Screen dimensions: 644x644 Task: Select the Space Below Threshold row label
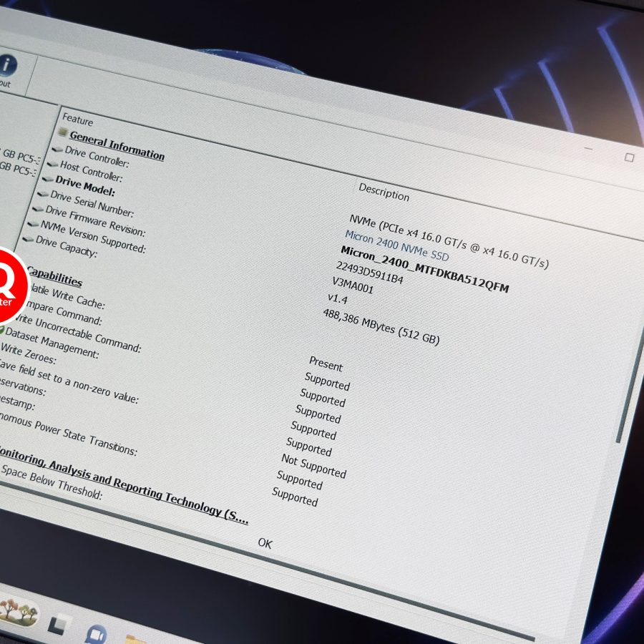52,482
